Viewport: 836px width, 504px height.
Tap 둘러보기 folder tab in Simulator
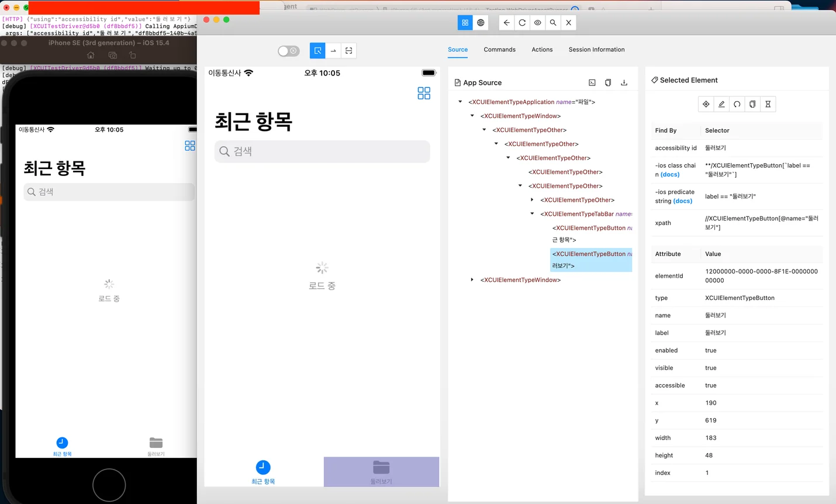(156, 447)
